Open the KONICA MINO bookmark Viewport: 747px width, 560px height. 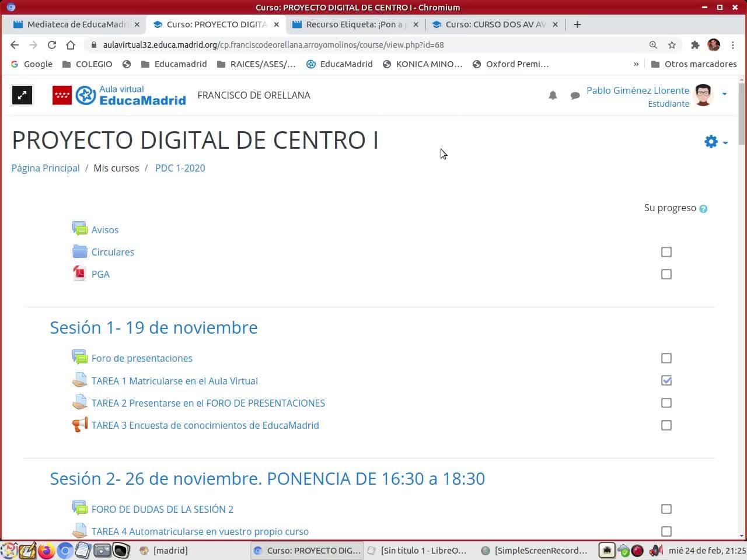pyautogui.click(x=423, y=64)
